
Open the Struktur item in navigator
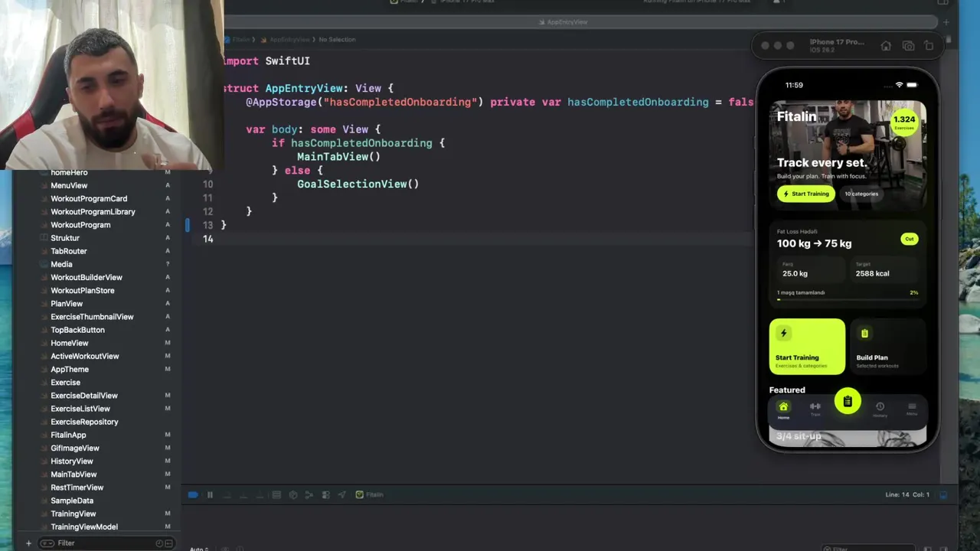click(65, 238)
